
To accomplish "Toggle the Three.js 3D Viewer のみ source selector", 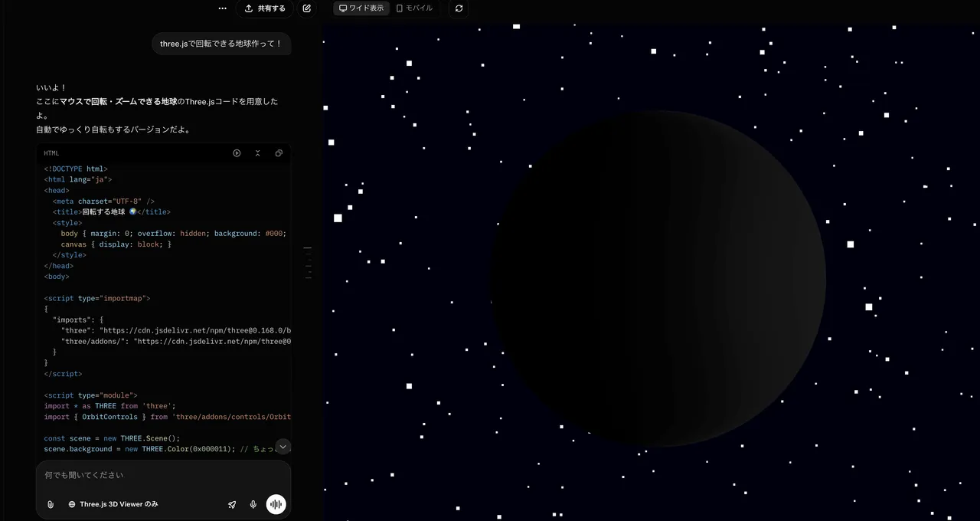I will coord(113,504).
